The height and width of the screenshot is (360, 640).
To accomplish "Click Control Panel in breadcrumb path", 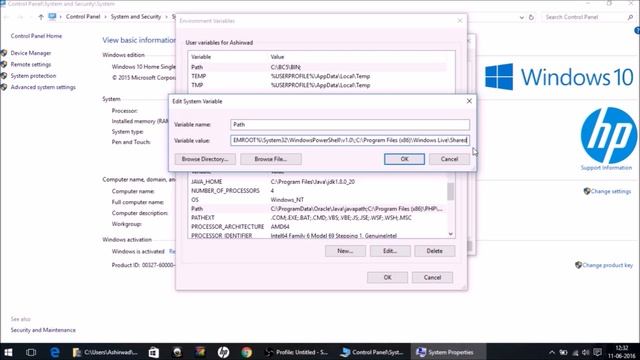I will pos(83,17).
